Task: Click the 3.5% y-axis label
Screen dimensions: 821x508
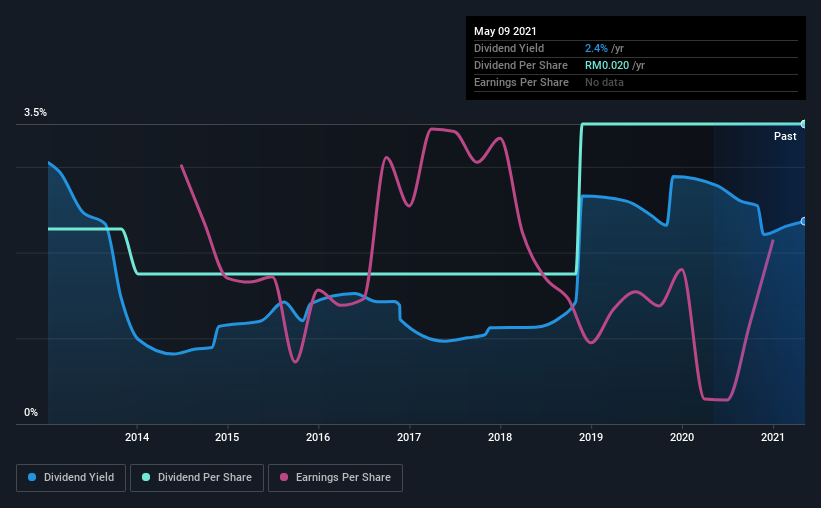Action: [36, 113]
